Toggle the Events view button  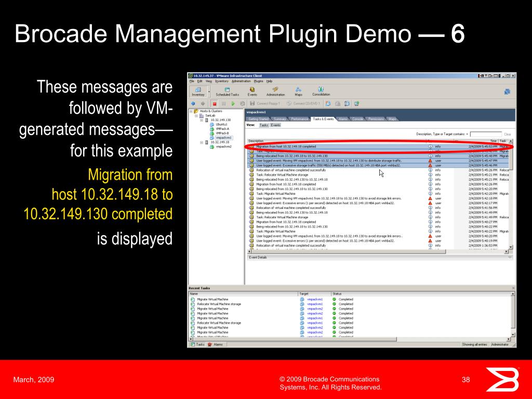[275, 125]
